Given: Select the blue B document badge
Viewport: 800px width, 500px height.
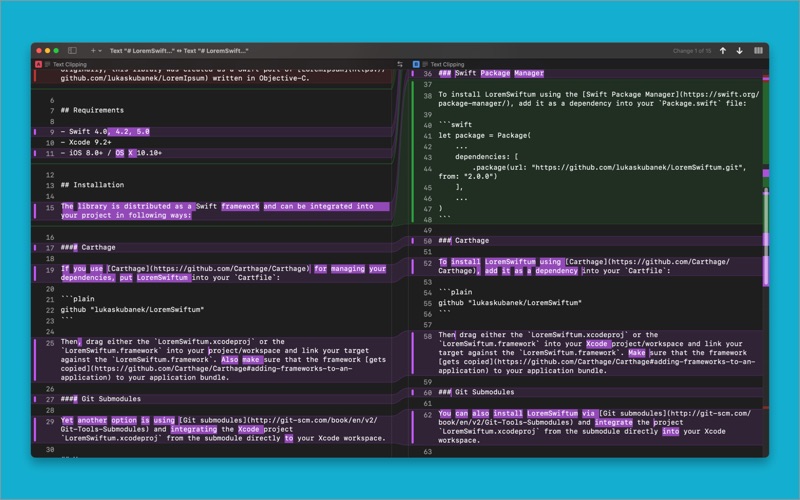Looking at the screenshot, I should pos(416,64).
